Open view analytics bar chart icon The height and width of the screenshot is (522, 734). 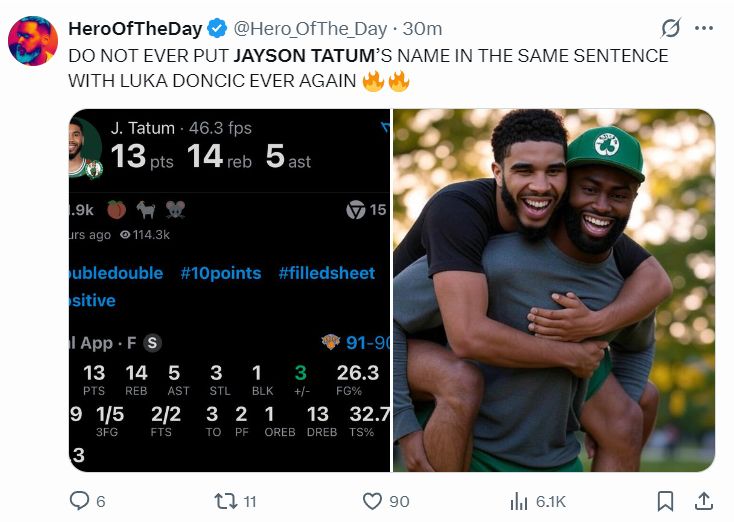519,501
